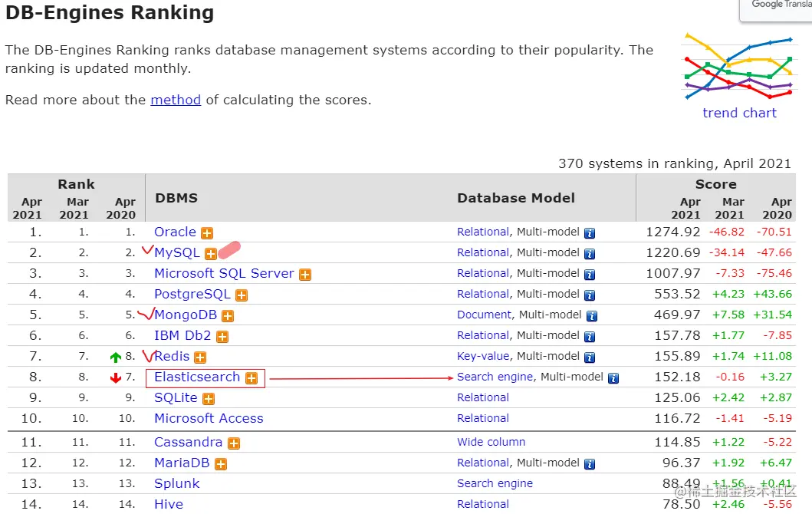Viewport: 812px width, 514px height.
Task: Click the Google Translate widget
Action: point(776,9)
